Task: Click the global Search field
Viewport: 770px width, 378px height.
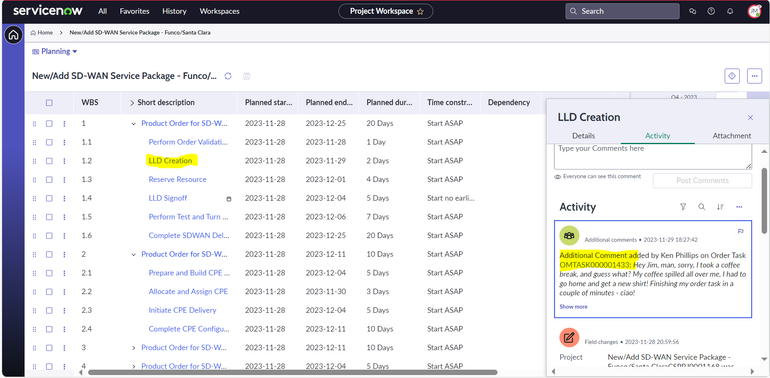Action: pos(622,11)
